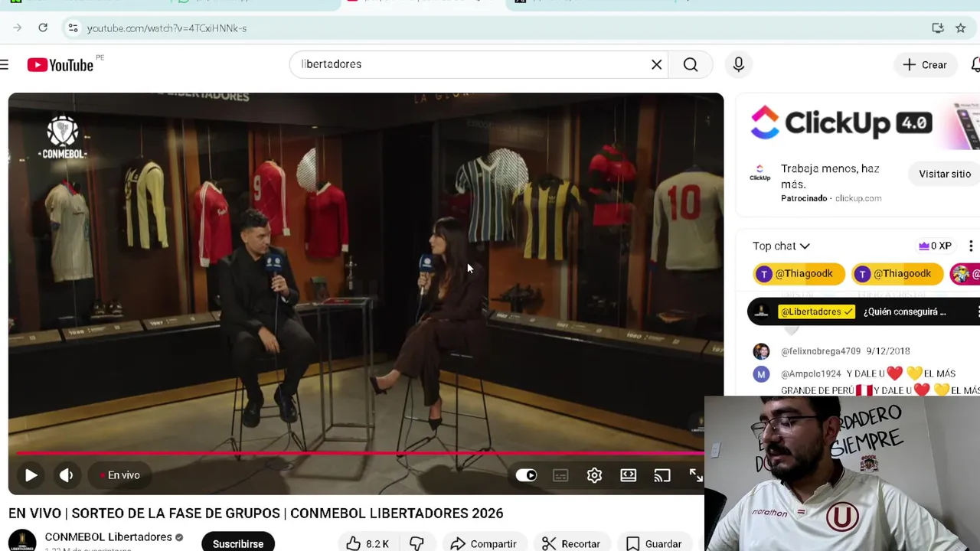
Task: Open player settings gear
Action: (x=594, y=475)
